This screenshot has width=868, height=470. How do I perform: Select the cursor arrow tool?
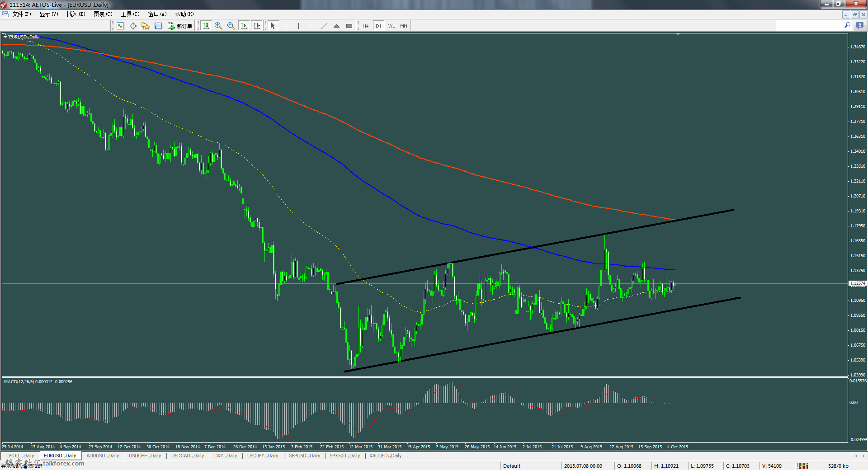tap(273, 26)
